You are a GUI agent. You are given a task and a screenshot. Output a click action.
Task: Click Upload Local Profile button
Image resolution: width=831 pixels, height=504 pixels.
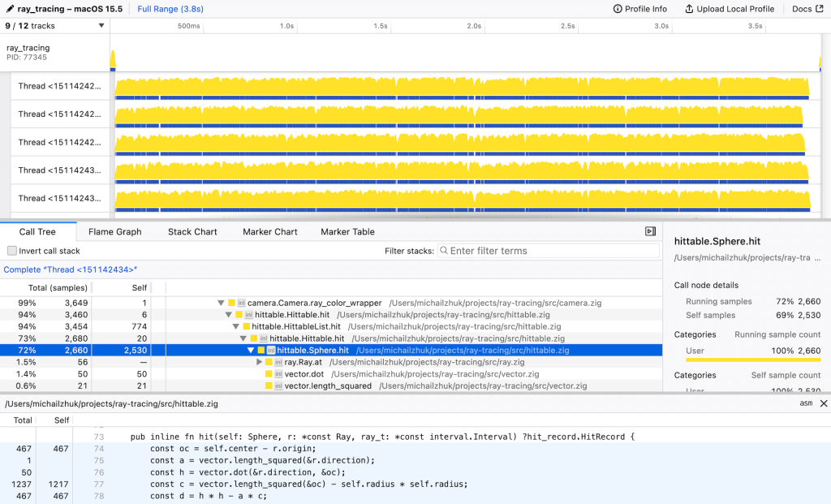pyautogui.click(x=730, y=9)
